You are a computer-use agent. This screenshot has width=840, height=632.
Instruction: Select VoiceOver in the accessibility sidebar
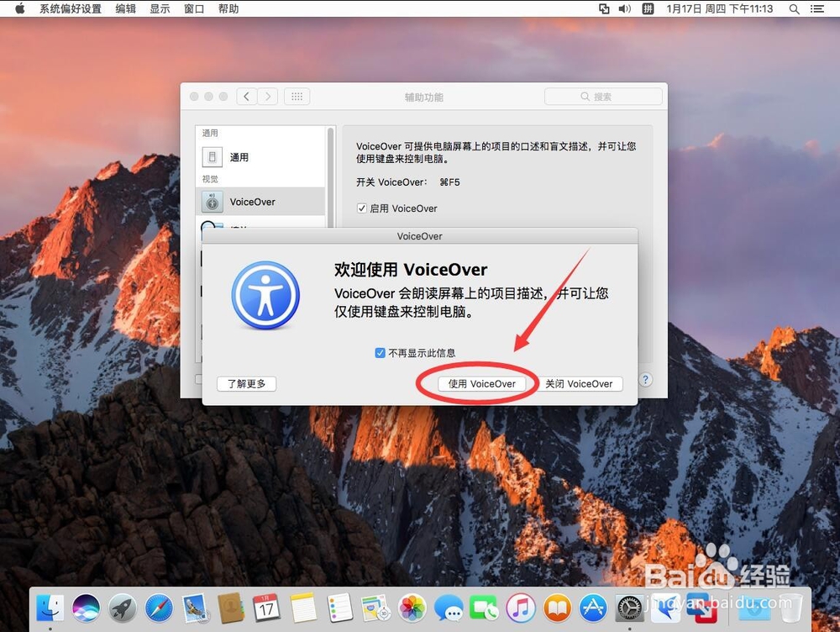[260, 202]
